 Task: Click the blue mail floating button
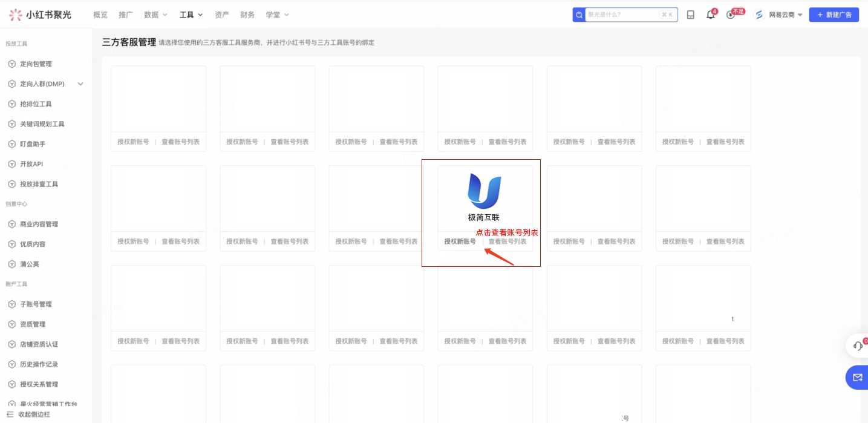857,378
